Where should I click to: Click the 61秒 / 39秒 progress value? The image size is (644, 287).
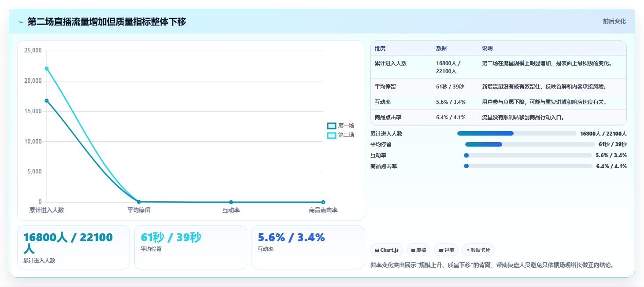click(x=613, y=144)
